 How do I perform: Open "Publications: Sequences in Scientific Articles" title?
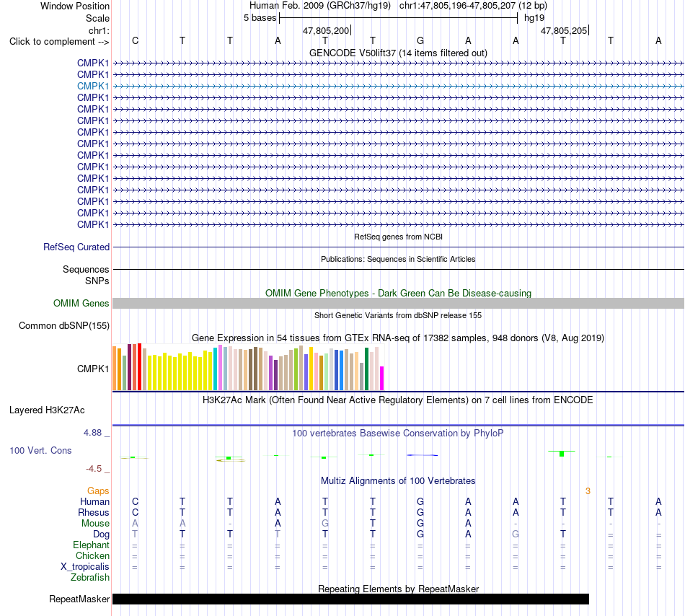[398, 259]
